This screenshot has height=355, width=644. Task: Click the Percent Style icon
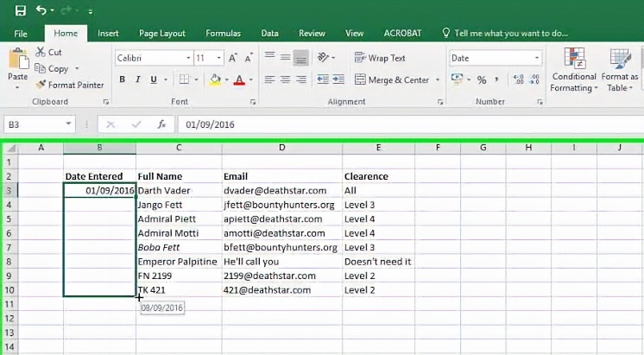(482, 79)
